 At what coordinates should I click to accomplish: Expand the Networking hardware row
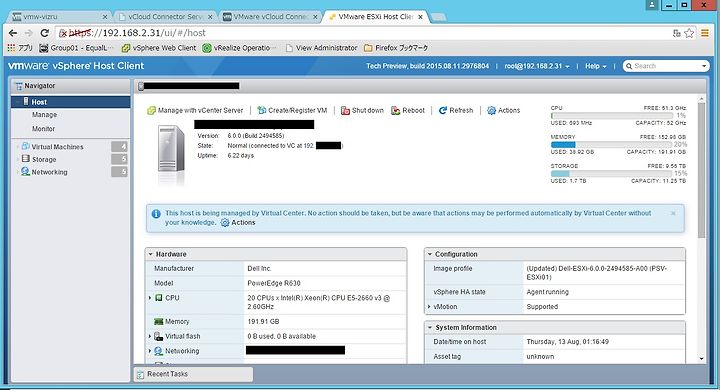[150, 351]
